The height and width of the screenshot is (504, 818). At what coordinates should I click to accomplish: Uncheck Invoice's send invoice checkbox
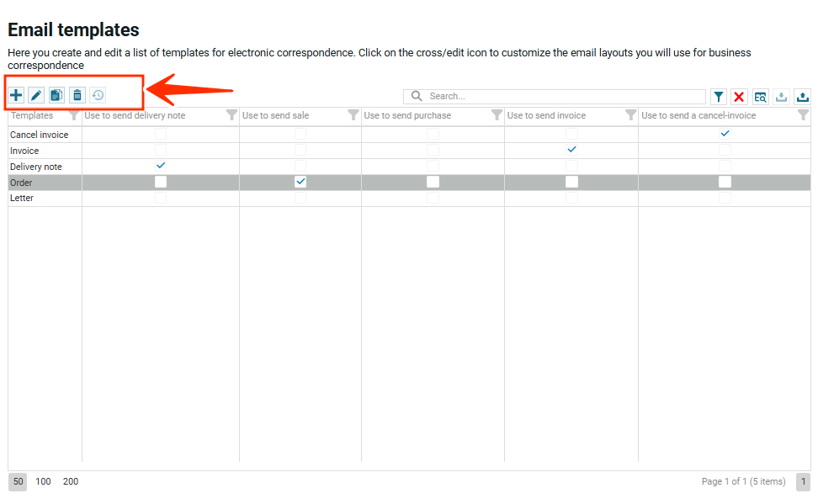point(571,150)
